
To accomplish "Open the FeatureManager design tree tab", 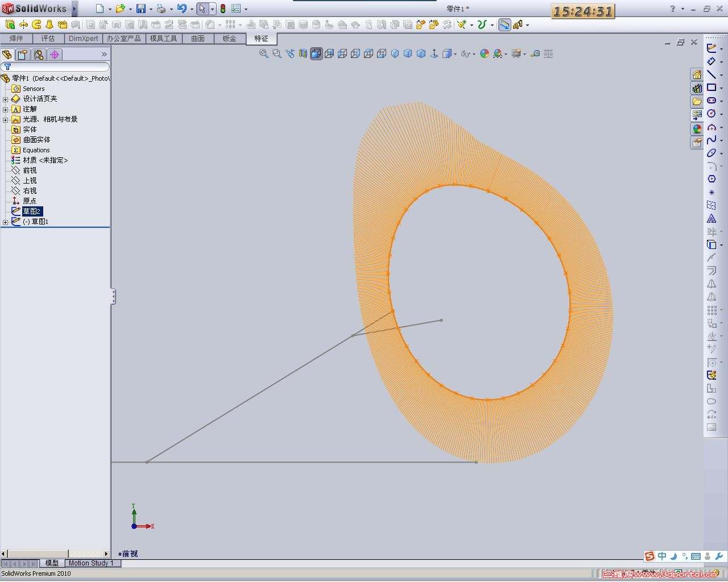I will pos(7,55).
